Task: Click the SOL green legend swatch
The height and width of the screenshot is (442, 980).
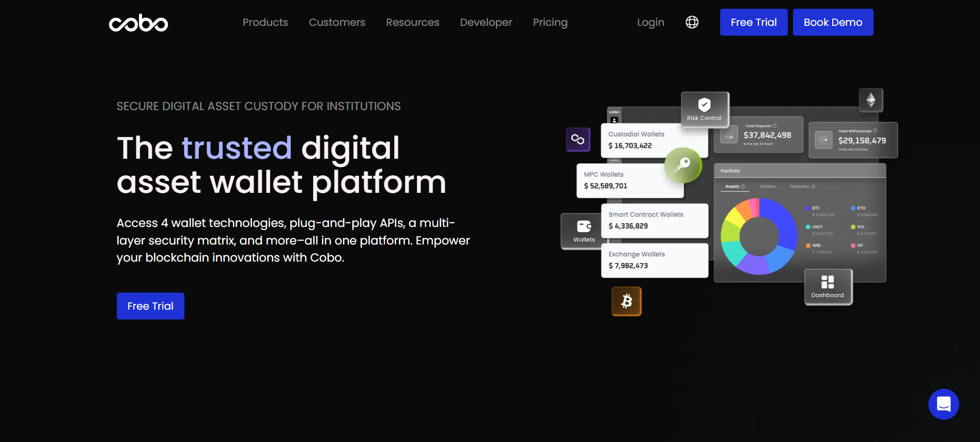Action: pos(853,227)
